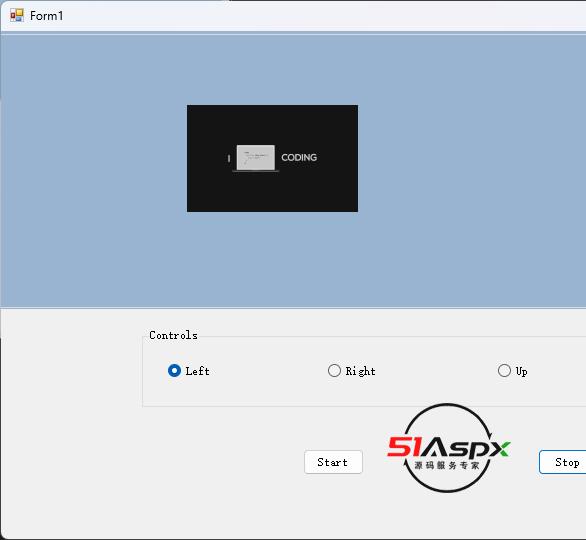
Task: Click the vertical bar left of the laptop
Action: [229, 158]
